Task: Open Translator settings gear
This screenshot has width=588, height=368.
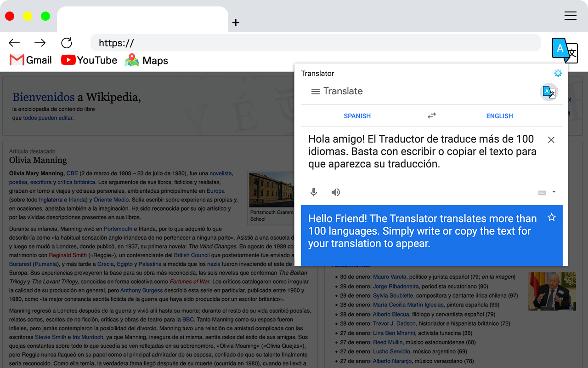Action: tap(558, 73)
